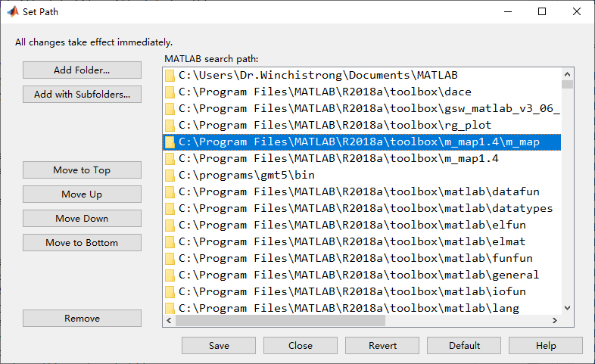Image resolution: width=595 pixels, height=364 pixels.
Task: Click the vertical scrollbar thumb
Action: click(x=567, y=84)
